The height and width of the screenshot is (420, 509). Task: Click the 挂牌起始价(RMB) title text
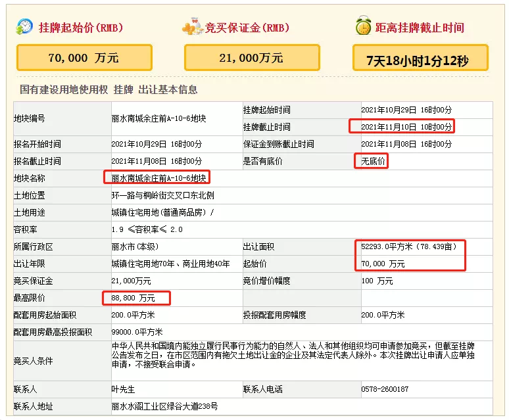click(x=81, y=28)
